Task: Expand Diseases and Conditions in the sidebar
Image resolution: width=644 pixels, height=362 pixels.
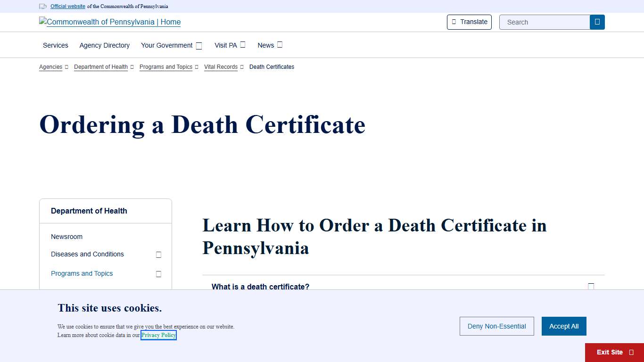Action: coord(158,254)
